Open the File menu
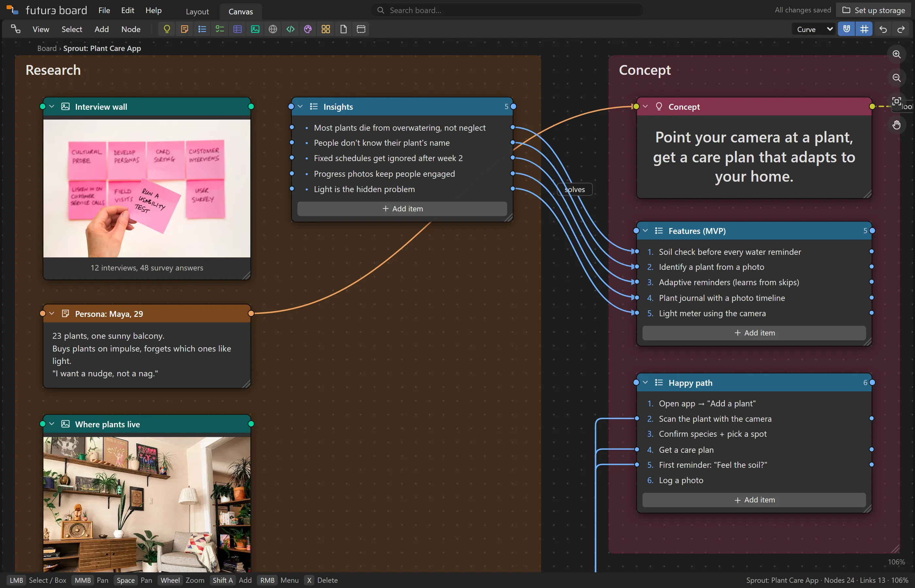The image size is (915, 588). (x=104, y=10)
